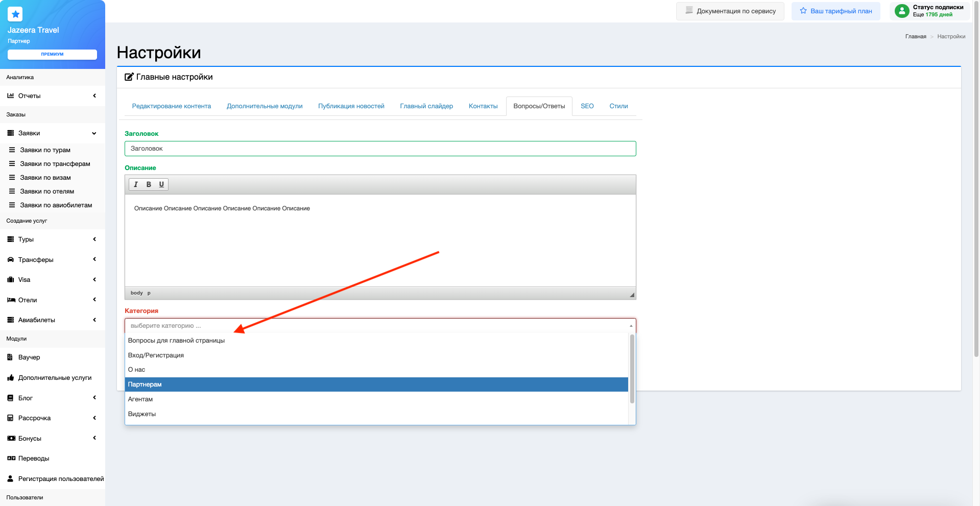Image resolution: width=980 pixels, height=506 pixels.
Task: Select Вход/Регистрация option in category list
Action: [x=376, y=355]
